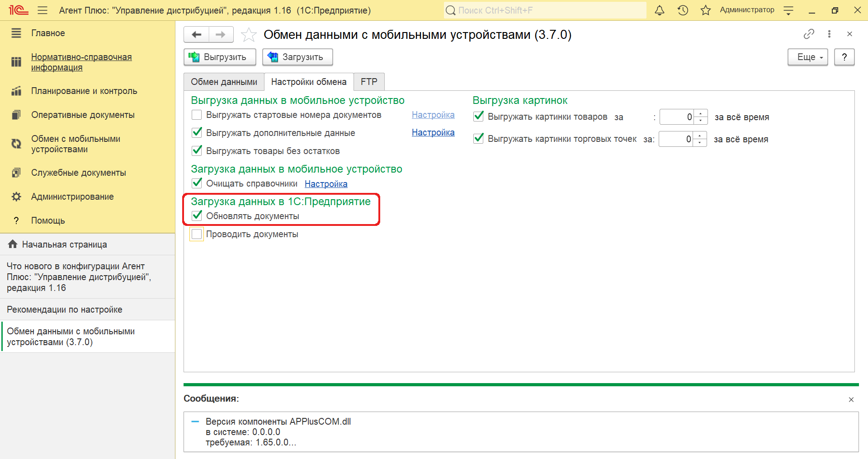Collapse the message with the minus icon
The height and width of the screenshot is (459, 868).
pos(195,422)
